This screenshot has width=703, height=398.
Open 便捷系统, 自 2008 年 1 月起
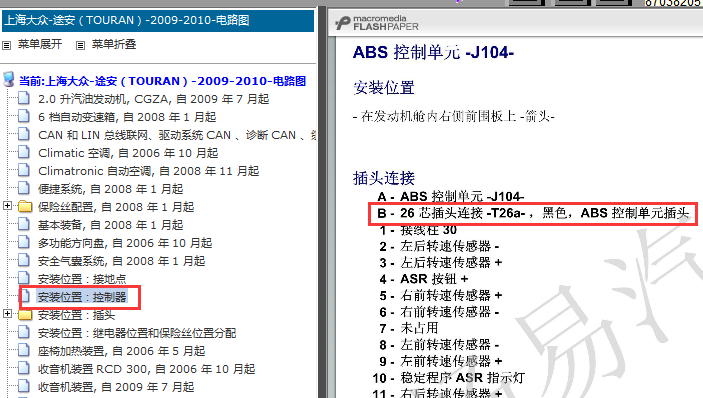[110, 189]
